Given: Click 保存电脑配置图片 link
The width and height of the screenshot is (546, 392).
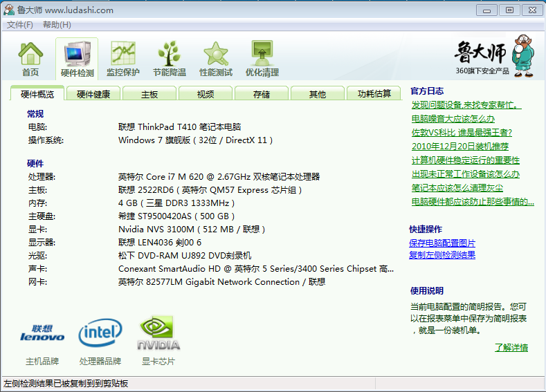Looking at the screenshot, I should pyautogui.click(x=442, y=243).
